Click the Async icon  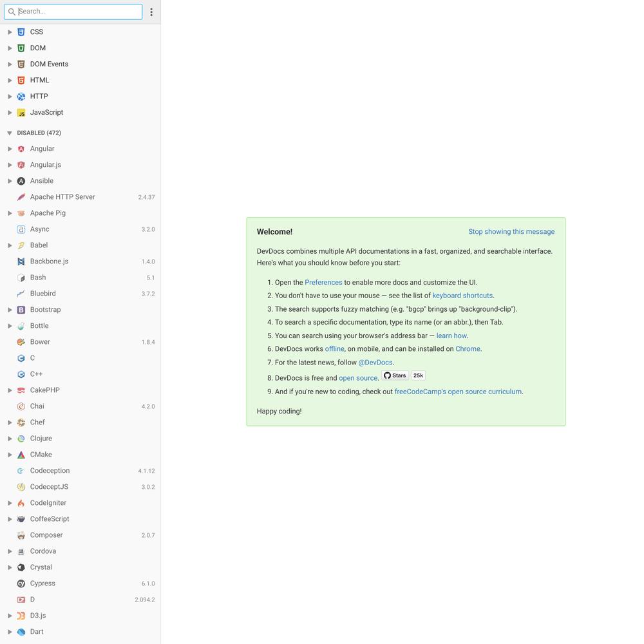pyautogui.click(x=21, y=229)
